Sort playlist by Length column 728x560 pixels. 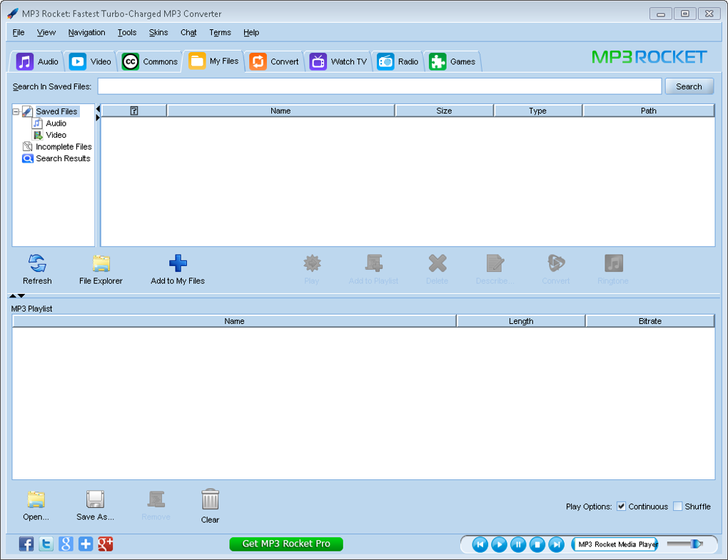[x=521, y=321]
